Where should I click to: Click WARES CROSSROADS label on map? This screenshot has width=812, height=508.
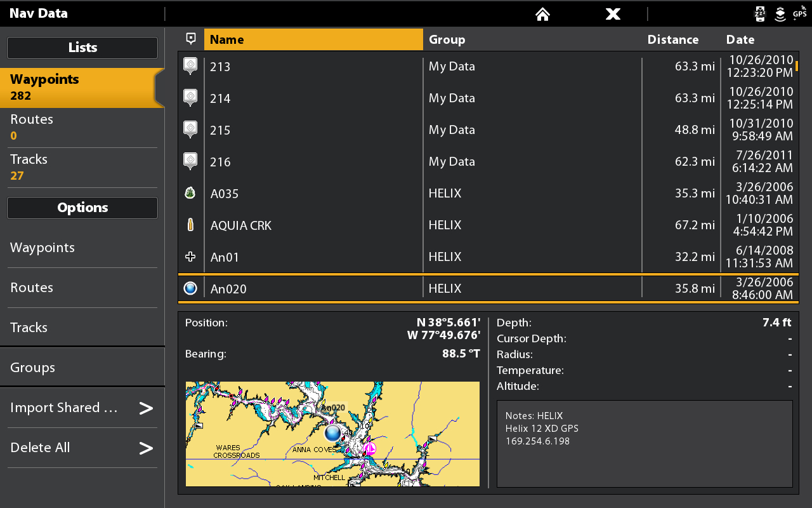pos(237,451)
